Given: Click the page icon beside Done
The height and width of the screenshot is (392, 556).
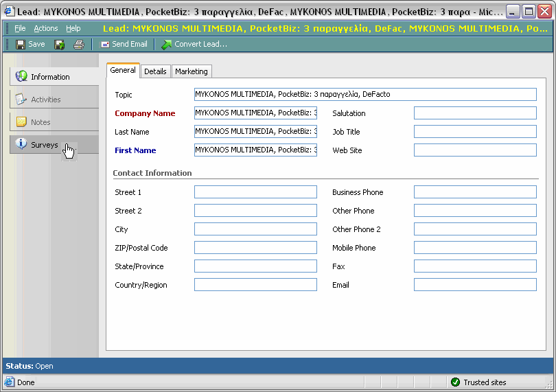Looking at the screenshot, I should point(9,382).
